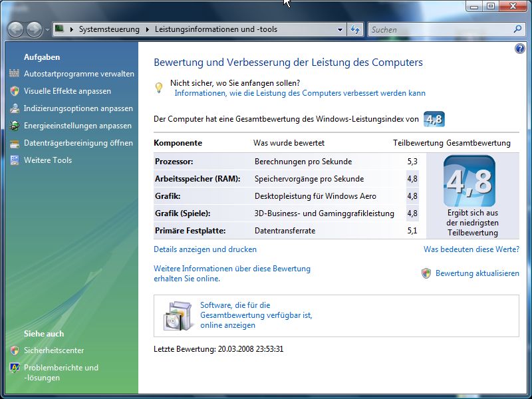Click the Letzte Bewertung date text
The width and height of the screenshot is (532, 399).
[x=219, y=348]
